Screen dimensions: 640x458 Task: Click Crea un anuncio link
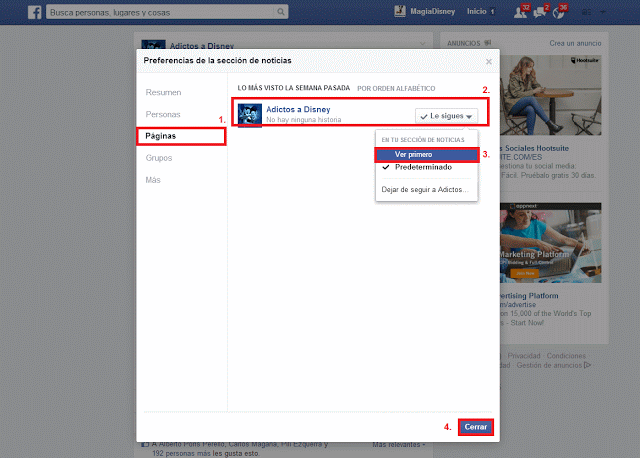point(575,43)
